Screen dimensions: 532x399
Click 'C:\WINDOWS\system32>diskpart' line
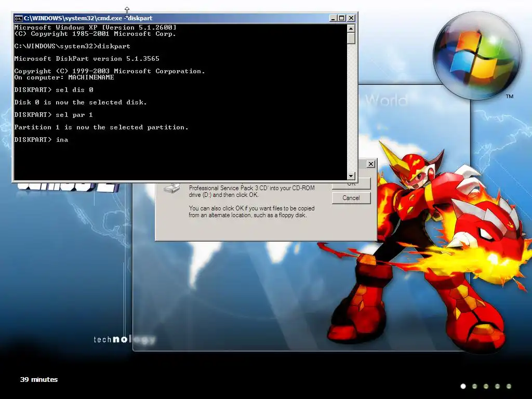pos(72,46)
